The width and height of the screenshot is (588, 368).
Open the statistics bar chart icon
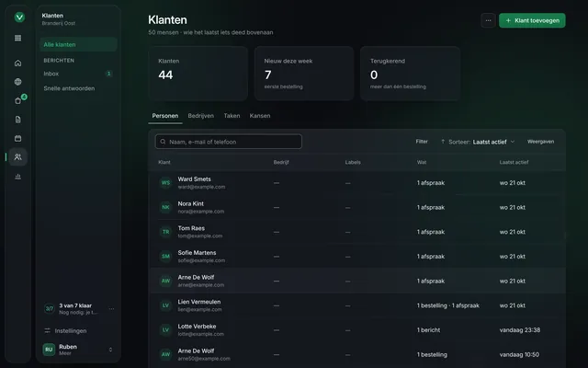click(x=18, y=176)
